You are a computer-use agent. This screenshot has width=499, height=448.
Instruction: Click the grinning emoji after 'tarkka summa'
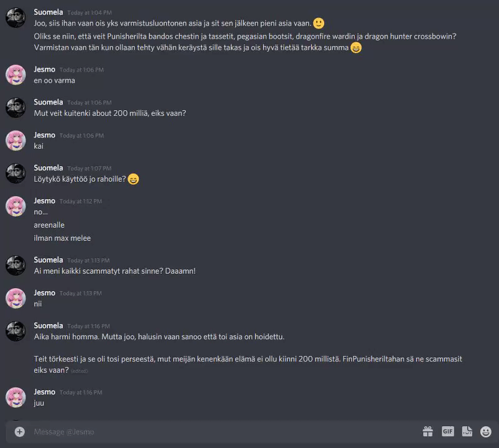[356, 48]
